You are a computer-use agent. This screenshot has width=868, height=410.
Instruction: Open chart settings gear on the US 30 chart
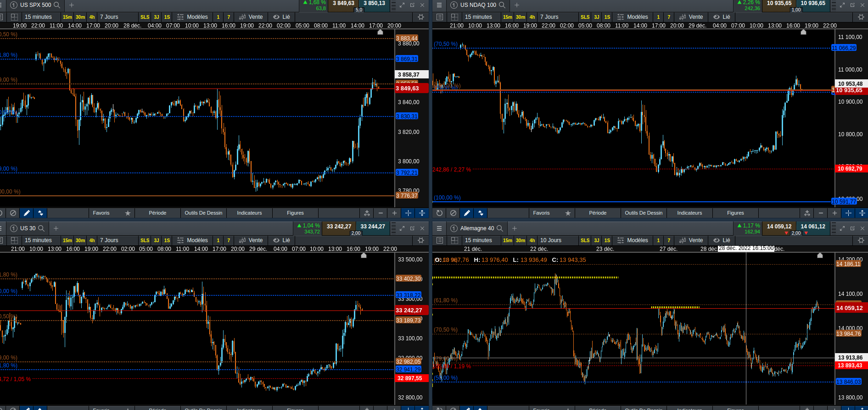tap(421, 240)
